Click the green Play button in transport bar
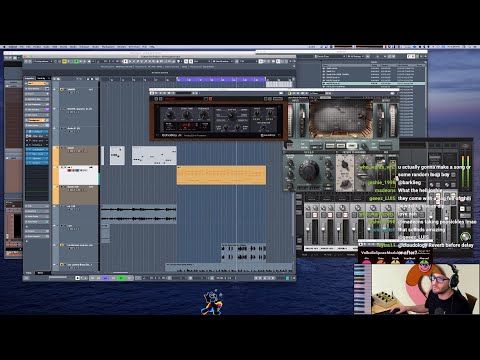The height and width of the screenshot is (360, 480). click(121, 278)
